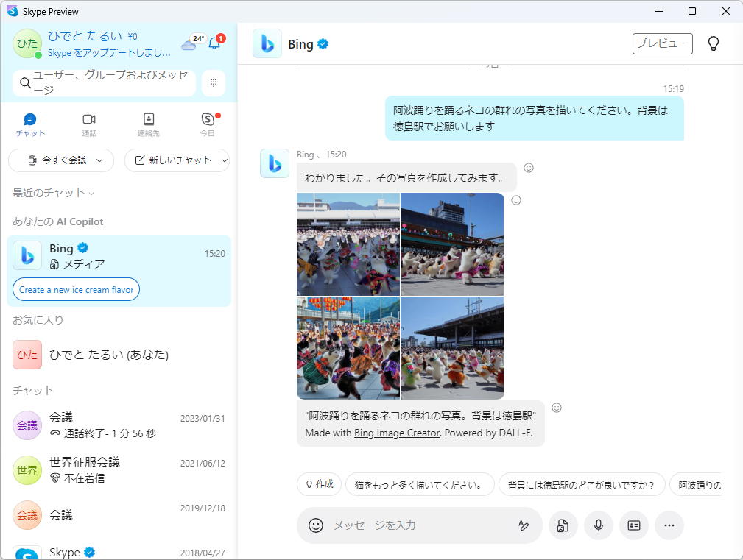Open the contact card sharing icon
Viewport: 743px width, 560px height.
click(x=633, y=525)
